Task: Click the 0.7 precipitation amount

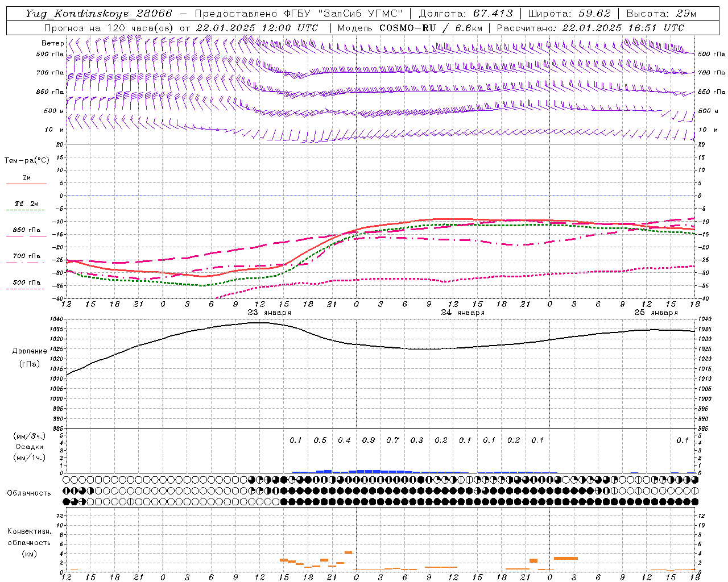Action: (392, 440)
